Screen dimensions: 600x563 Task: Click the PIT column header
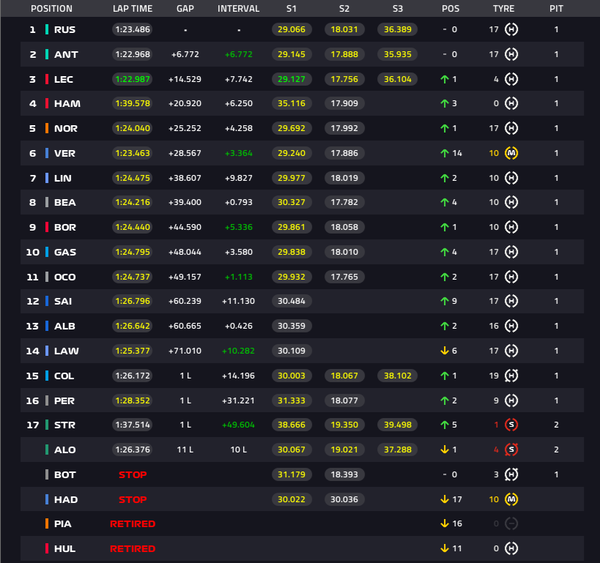coord(556,8)
